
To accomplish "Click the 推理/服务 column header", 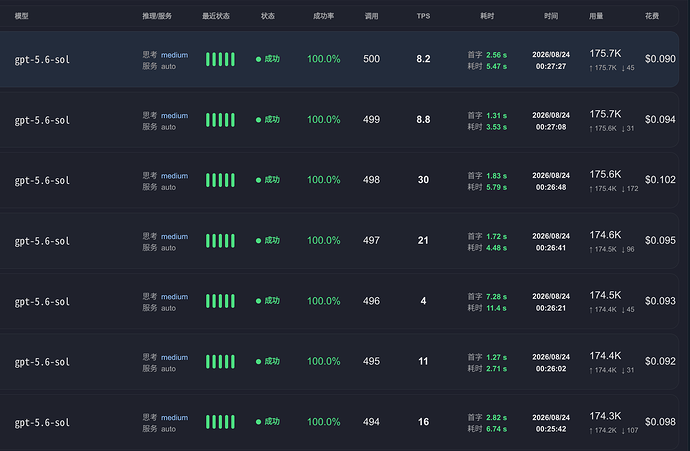I will (x=157, y=16).
